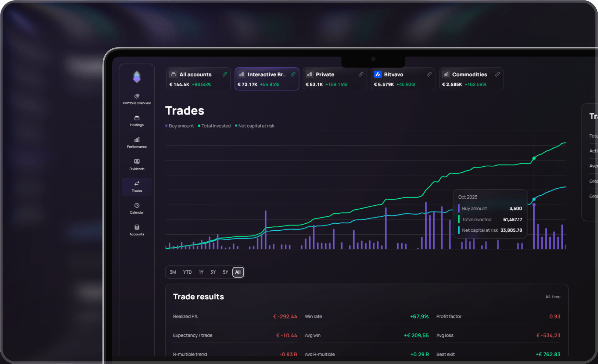
Task: Click the Trade results heading
Action: click(199, 297)
